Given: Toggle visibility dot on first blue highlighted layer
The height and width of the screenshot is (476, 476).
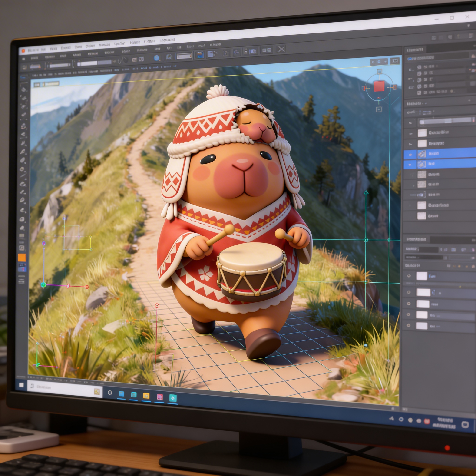Looking at the screenshot, I should click(x=410, y=155).
